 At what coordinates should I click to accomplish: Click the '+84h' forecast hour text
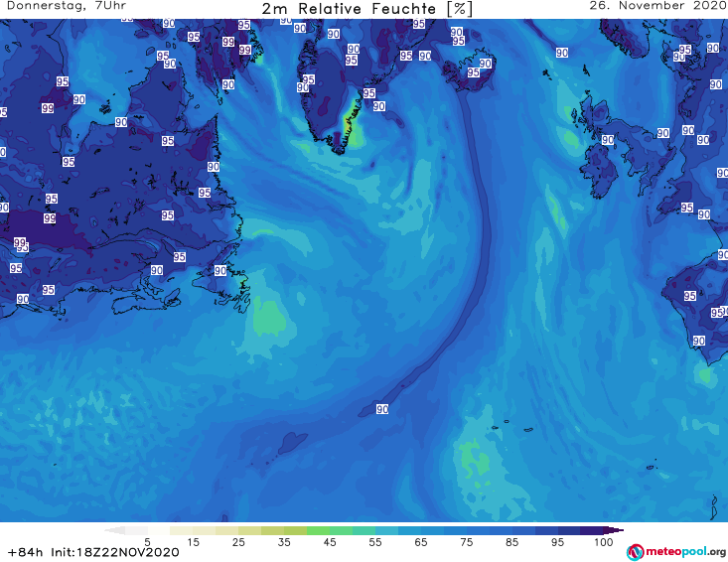click(x=25, y=552)
